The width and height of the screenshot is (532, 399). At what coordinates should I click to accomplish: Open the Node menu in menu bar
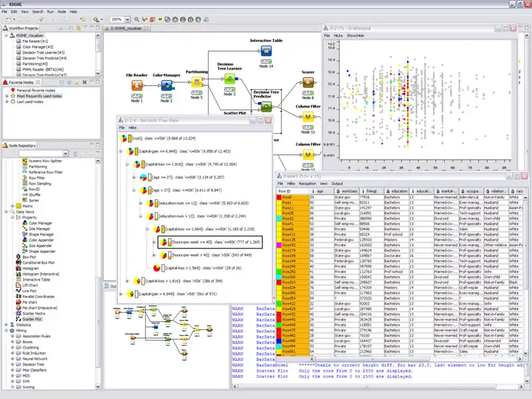pyautogui.click(x=62, y=11)
